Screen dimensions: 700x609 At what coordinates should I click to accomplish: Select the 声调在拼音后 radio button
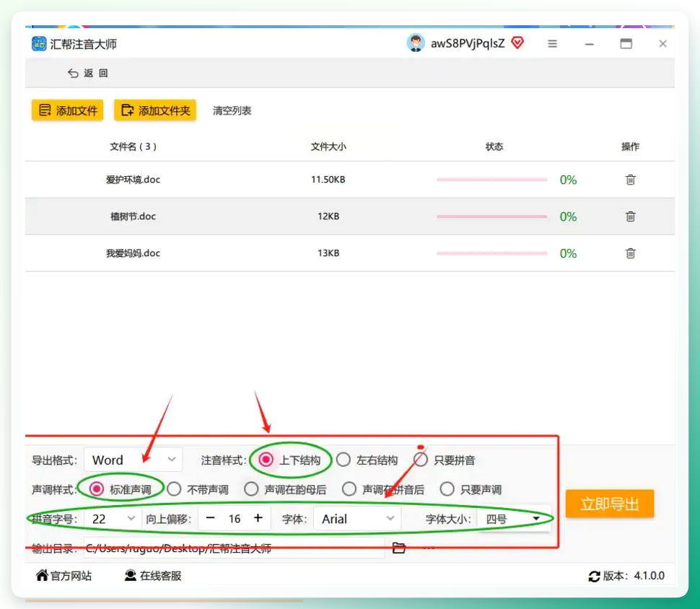(349, 489)
